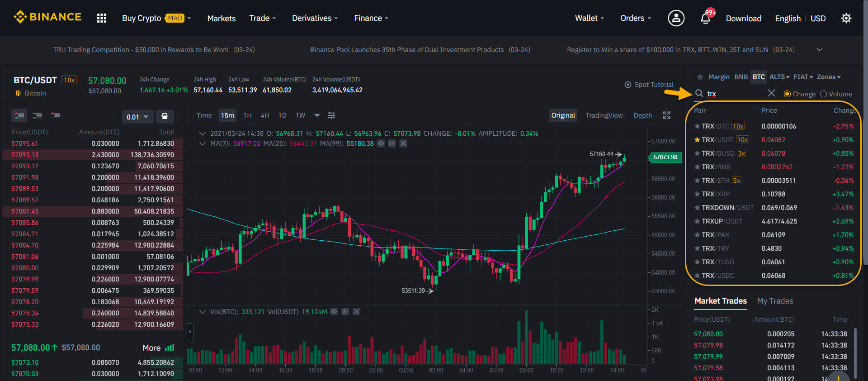
Task: Expand the side panel arrow handle
Action: coord(190,332)
